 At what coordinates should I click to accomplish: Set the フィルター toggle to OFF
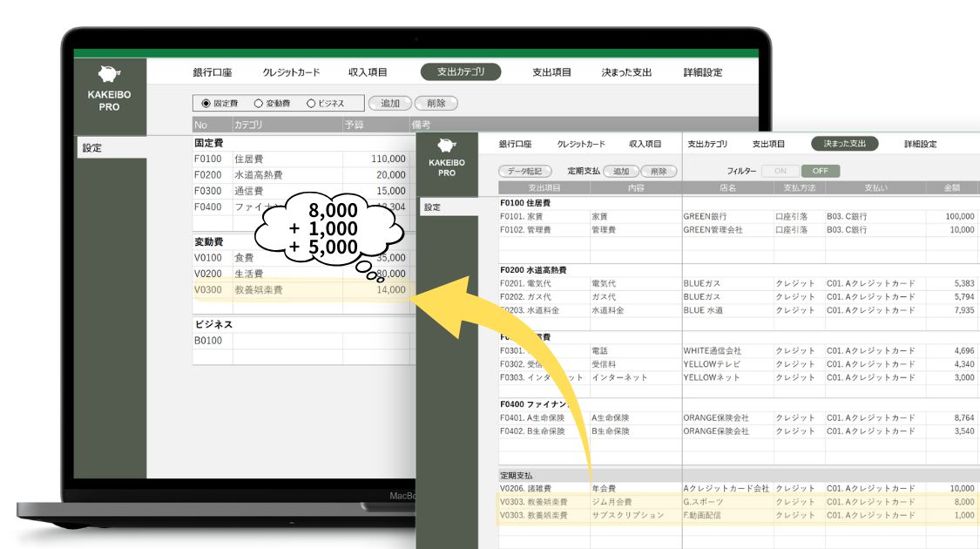click(x=820, y=171)
